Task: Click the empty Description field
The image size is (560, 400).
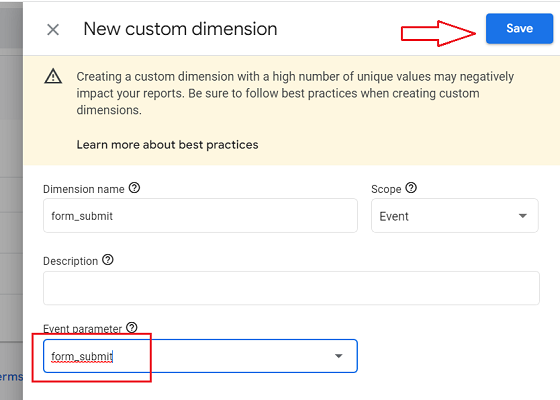Action: click(291, 288)
